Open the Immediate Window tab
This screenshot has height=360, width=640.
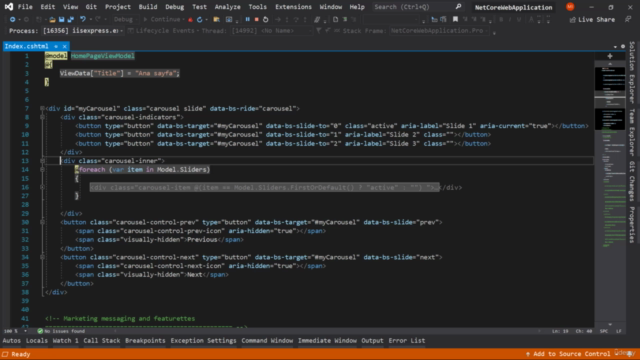coord(327,340)
